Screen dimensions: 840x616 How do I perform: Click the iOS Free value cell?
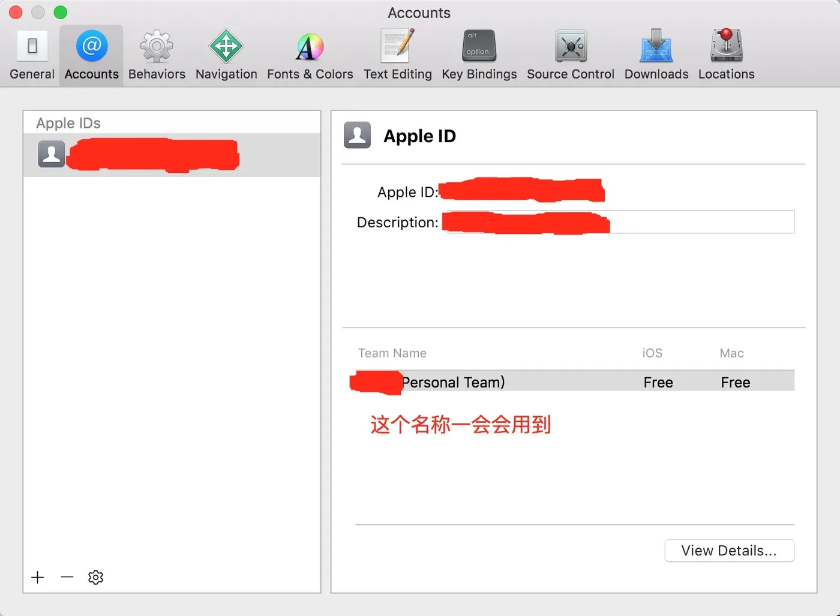coord(658,383)
